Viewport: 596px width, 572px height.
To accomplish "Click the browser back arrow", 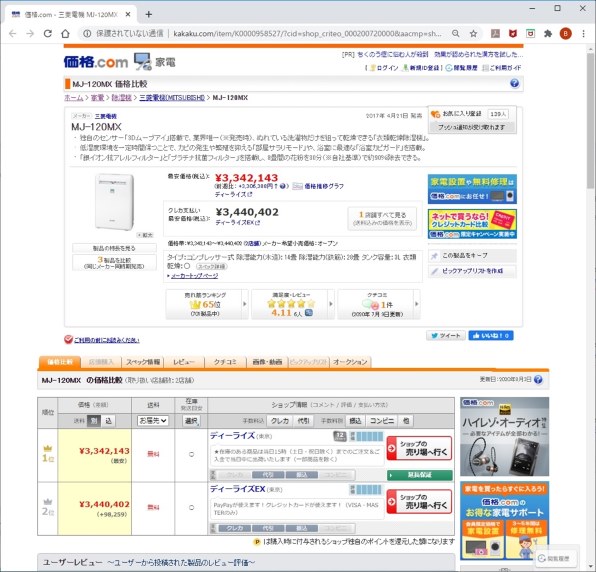I will (x=13, y=34).
